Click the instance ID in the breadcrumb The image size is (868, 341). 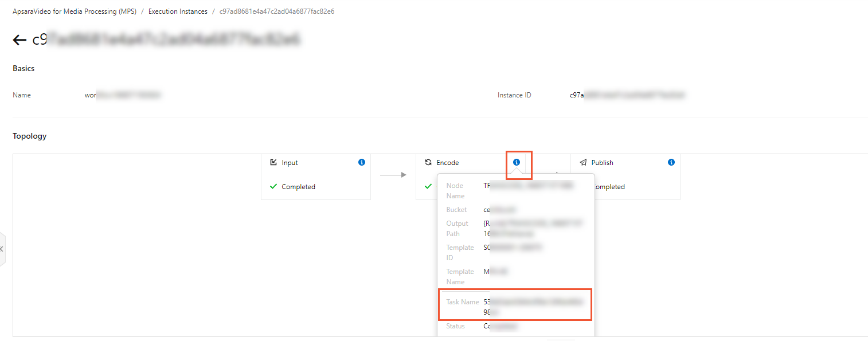(x=277, y=11)
